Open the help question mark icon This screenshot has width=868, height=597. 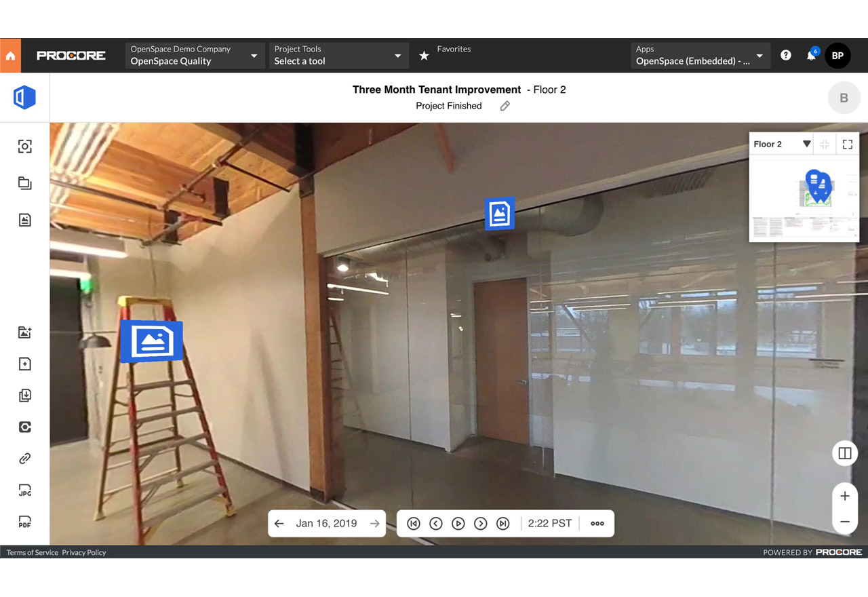(785, 56)
